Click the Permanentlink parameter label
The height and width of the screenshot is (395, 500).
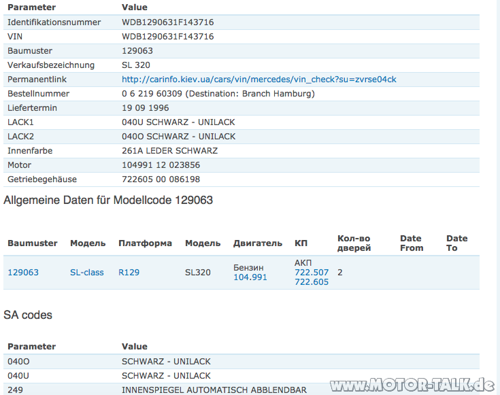coord(37,79)
